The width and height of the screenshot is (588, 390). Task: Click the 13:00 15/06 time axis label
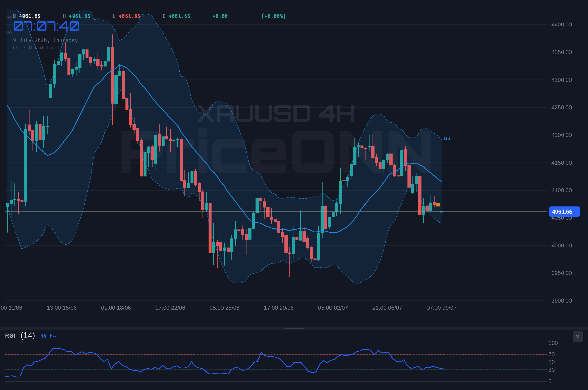coord(62,308)
